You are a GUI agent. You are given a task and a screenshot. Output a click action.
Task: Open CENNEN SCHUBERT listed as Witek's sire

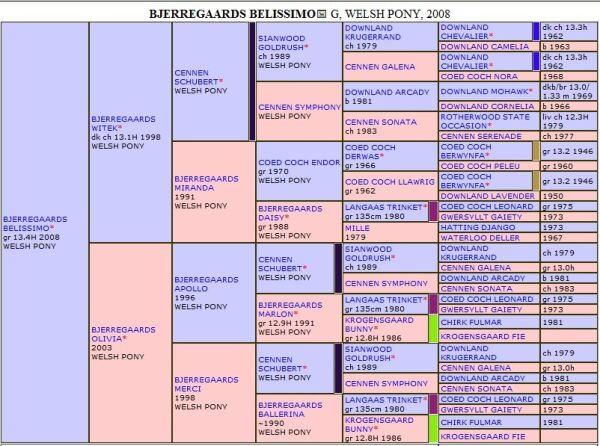199,77
